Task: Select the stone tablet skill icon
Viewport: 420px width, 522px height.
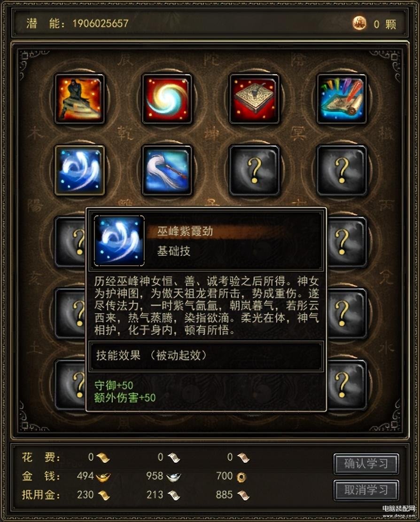Action: tap(254, 99)
